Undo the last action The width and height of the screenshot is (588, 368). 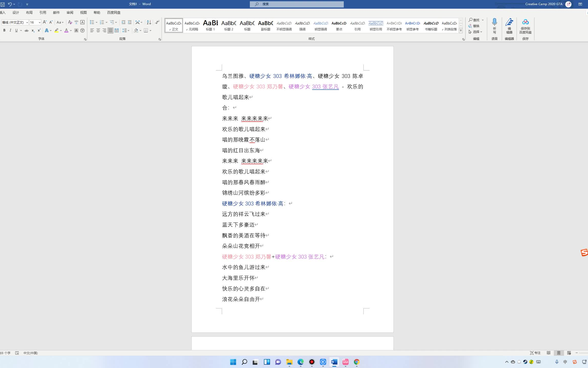10,4
